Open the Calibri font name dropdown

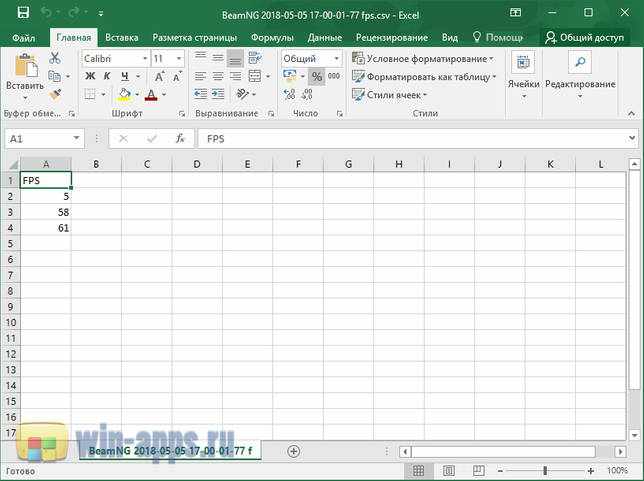tap(145, 59)
